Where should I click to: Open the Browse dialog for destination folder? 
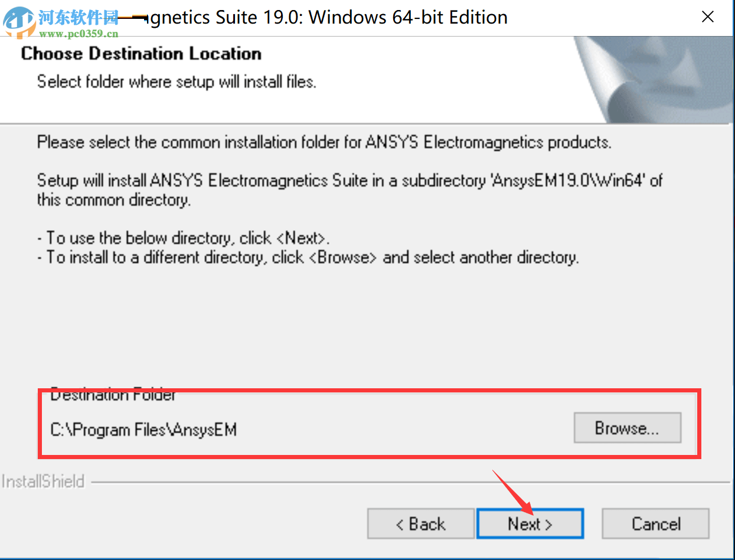(628, 428)
